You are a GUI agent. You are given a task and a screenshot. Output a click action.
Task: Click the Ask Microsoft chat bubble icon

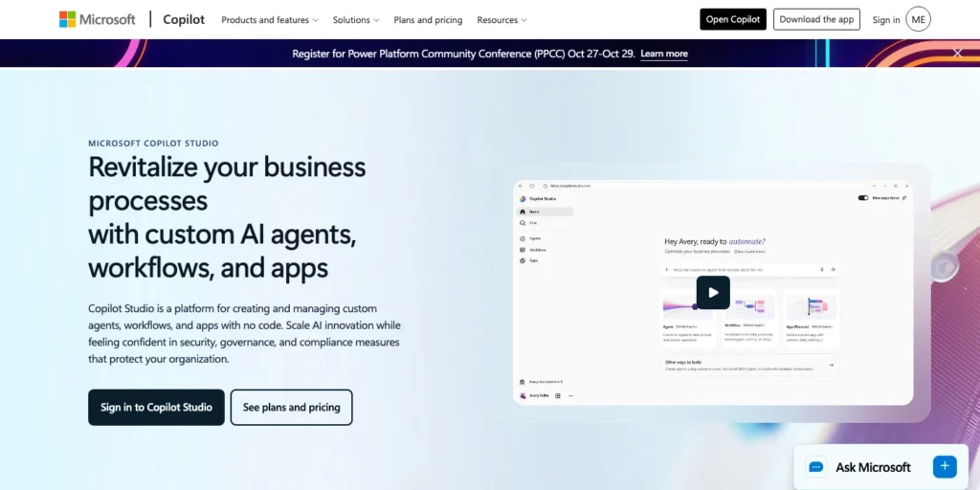[815, 467]
